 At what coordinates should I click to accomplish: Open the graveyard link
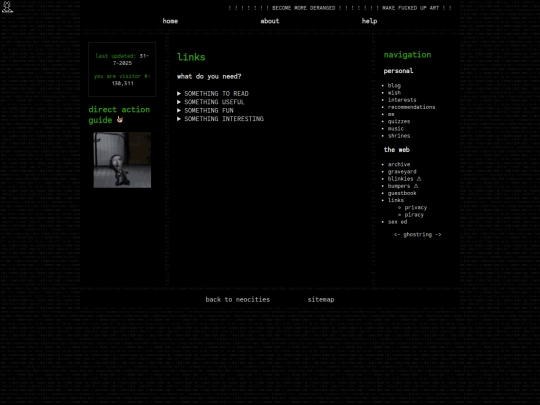[402, 172]
